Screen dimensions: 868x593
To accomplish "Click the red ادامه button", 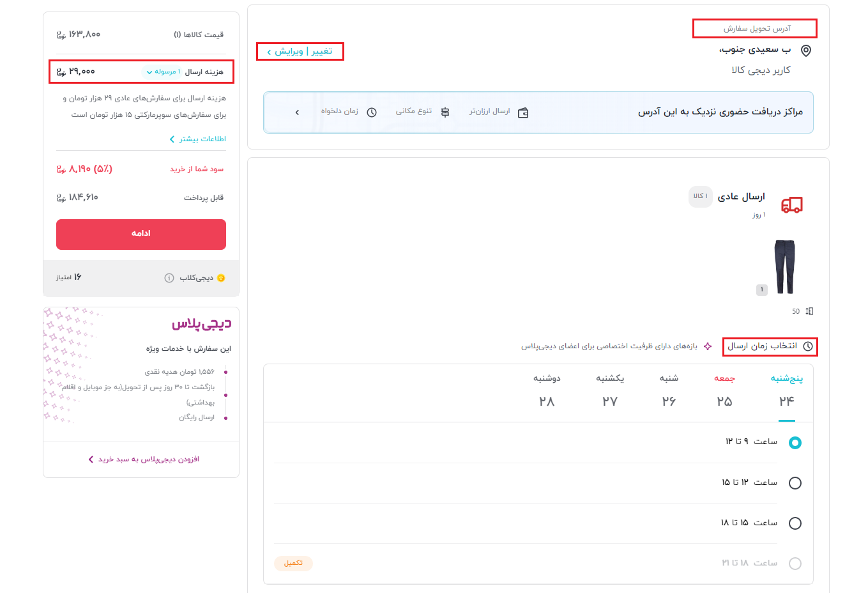I will 141,234.
